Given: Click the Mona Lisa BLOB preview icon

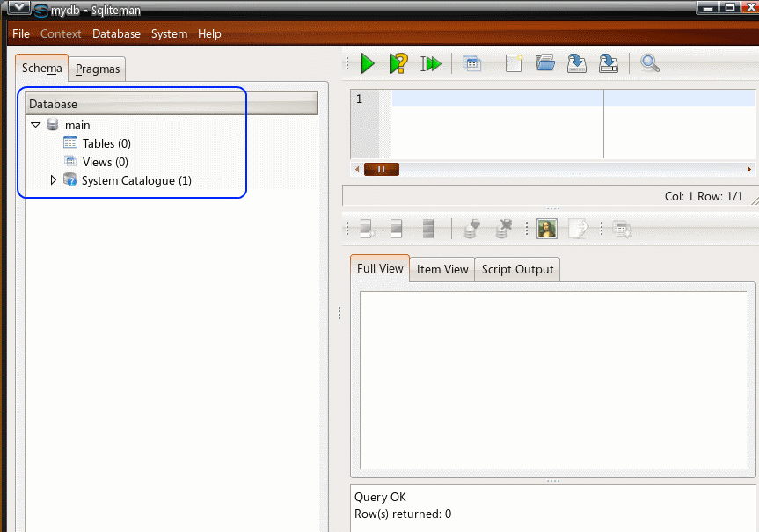Looking at the screenshot, I should tap(547, 229).
